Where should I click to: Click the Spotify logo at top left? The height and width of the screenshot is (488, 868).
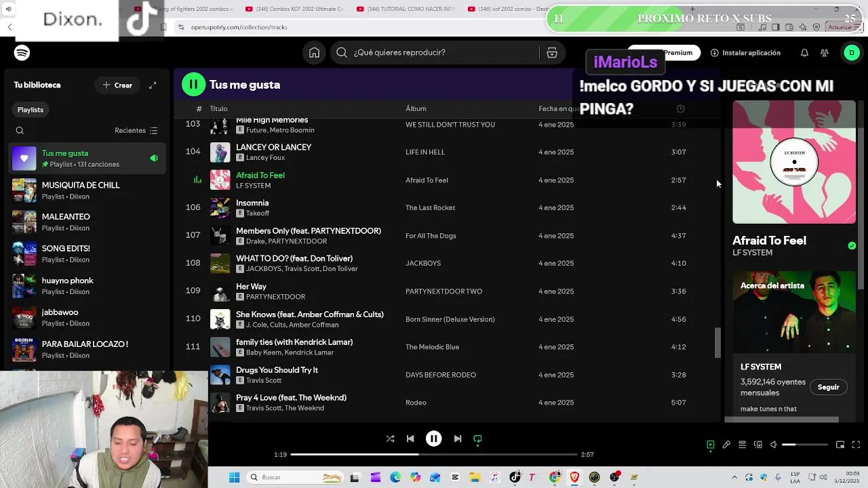pyautogui.click(x=22, y=53)
